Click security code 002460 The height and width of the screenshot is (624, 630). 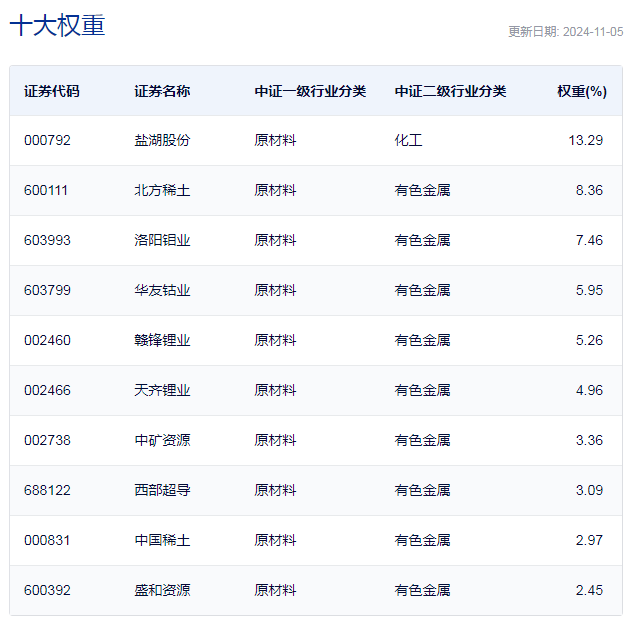(x=47, y=340)
